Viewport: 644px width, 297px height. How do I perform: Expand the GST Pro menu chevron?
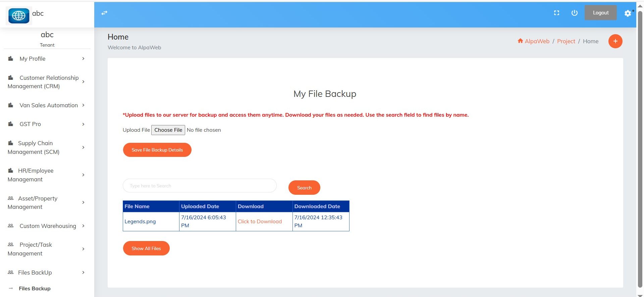click(83, 124)
